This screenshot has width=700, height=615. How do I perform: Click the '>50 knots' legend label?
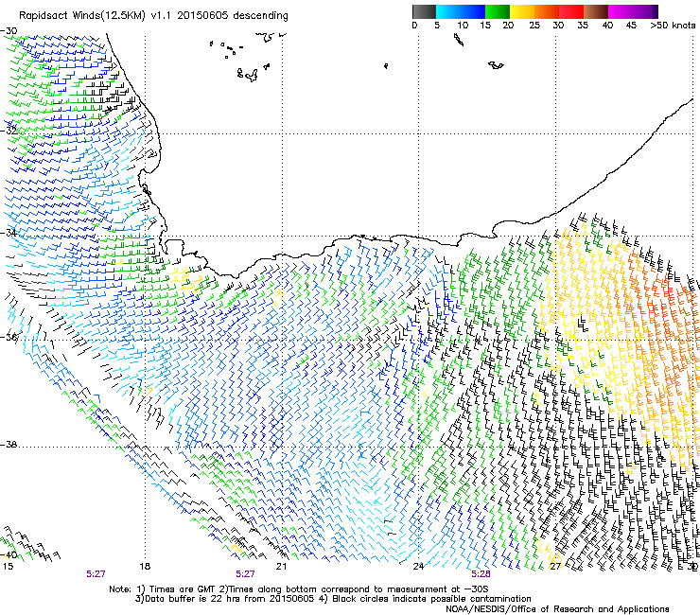(673, 26)
